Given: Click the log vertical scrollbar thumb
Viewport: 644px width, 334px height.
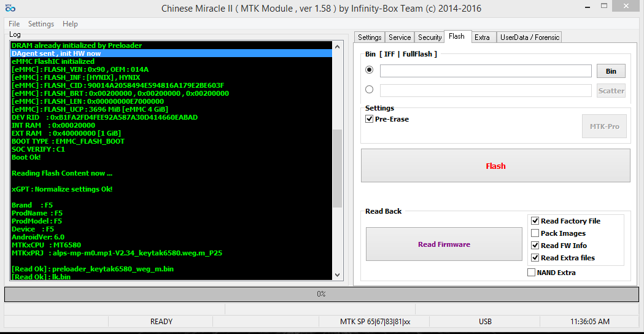Looking at the screenshot, I should point(337,168).
